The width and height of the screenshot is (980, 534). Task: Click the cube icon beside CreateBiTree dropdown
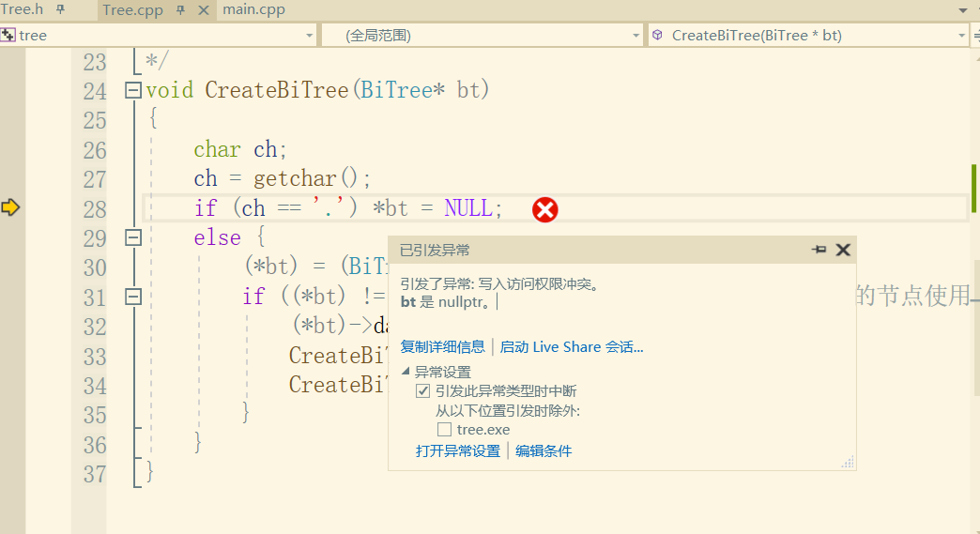[x=657, y=35]
